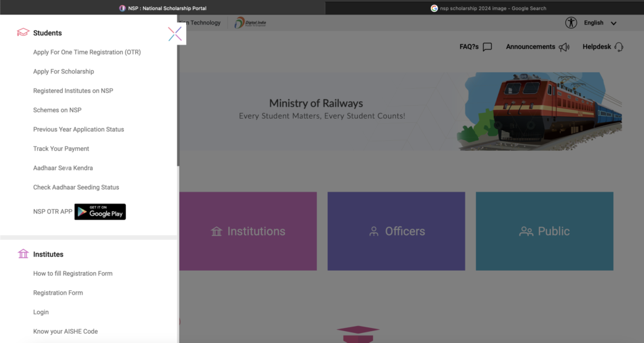Select the Institutions card
Screen dimensions: 644x343
pos(248,231)
